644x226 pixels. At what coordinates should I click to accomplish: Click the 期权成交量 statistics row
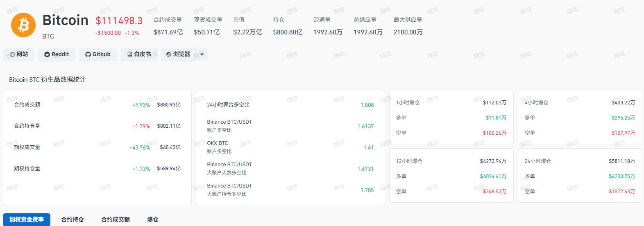[98, 147]
